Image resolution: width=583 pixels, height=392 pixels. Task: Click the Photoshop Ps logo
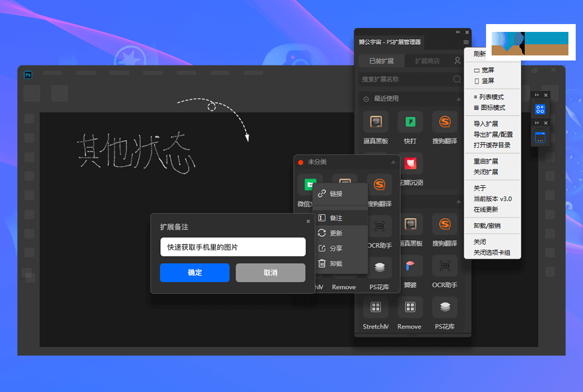(x=28, y=74)
